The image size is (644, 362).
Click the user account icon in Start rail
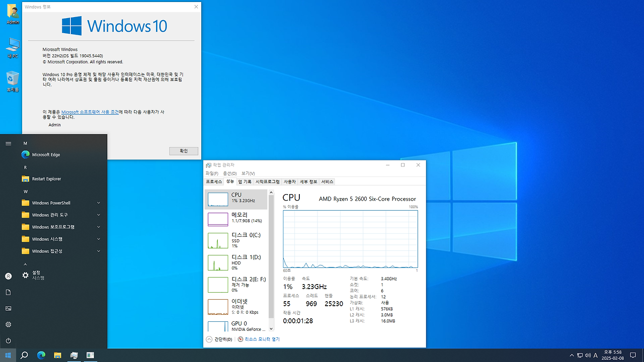(8, 276)
